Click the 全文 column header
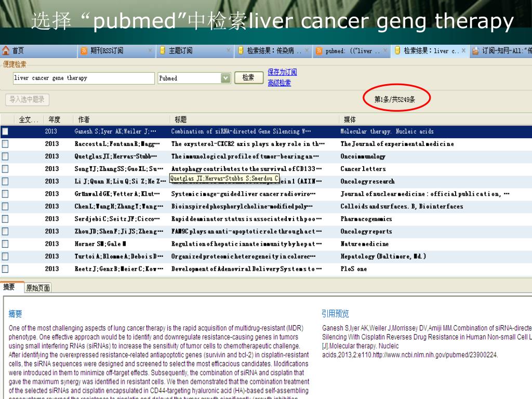 (29, 119)
